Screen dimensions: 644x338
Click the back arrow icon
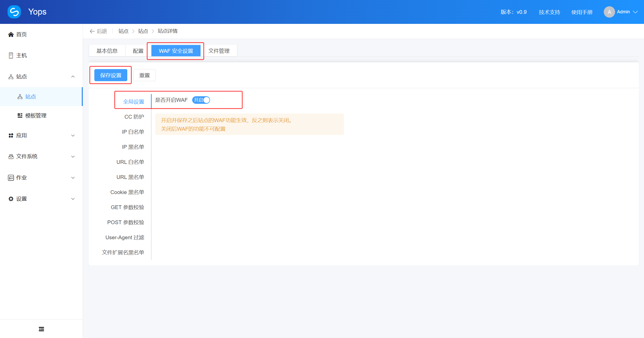pyautogui.click(x=92, y=31)
